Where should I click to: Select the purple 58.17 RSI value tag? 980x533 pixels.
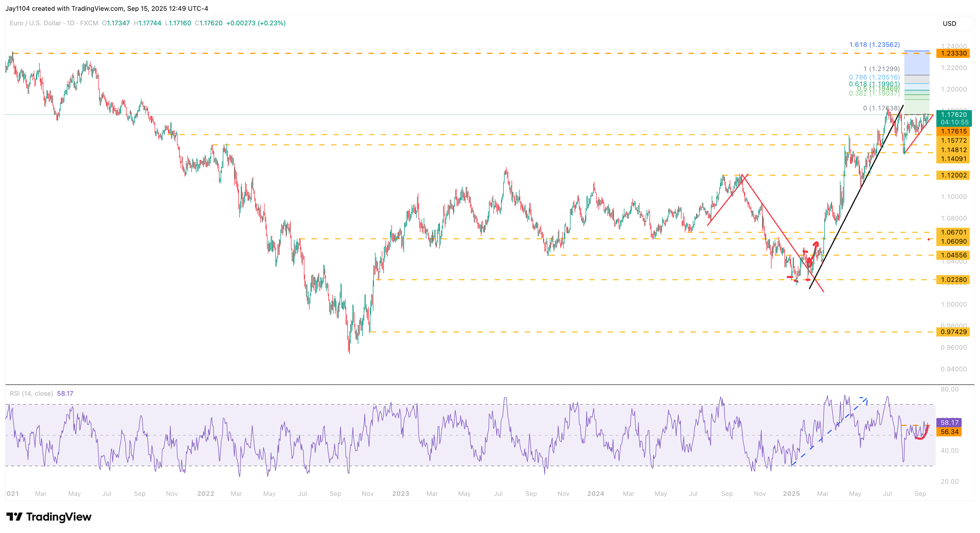click(949, 422)
